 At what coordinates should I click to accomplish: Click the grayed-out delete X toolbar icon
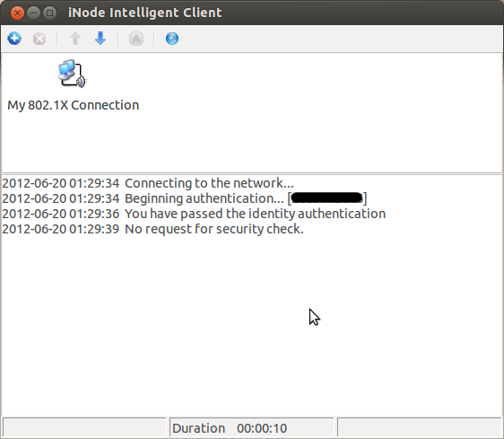pos(39,39)
